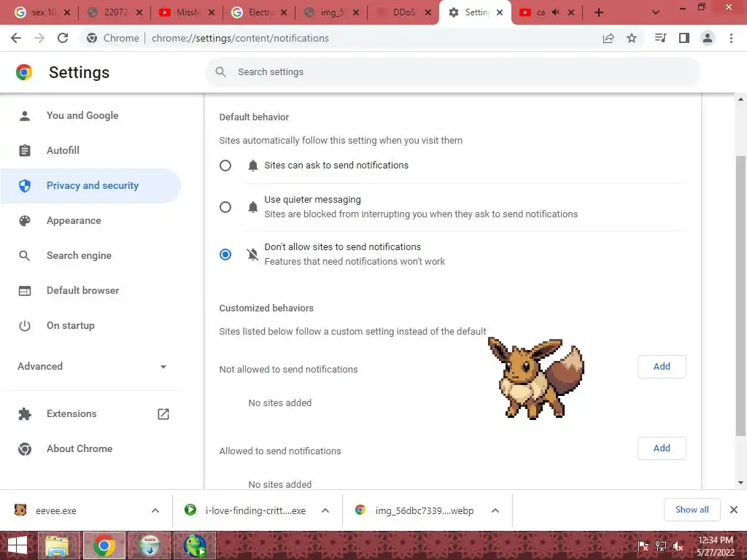Go back with the browser back arrow
Viewport: 747px width, 560px height.
click(x=16, y=38)
